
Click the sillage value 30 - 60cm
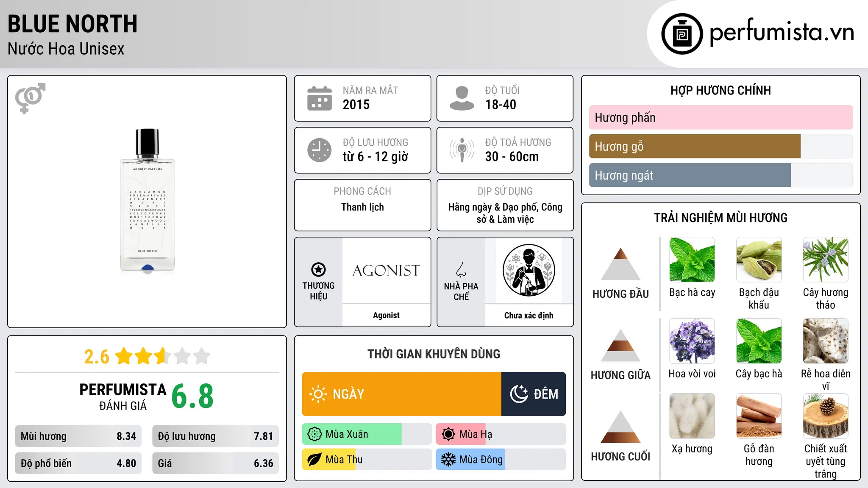[512, 157]
